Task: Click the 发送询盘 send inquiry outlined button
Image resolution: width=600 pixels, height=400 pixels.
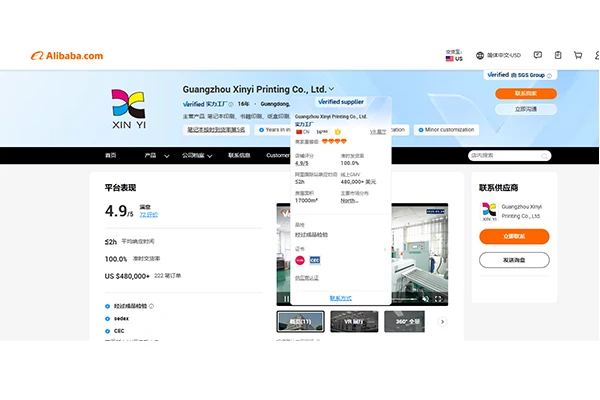Action: click(514, 260)
